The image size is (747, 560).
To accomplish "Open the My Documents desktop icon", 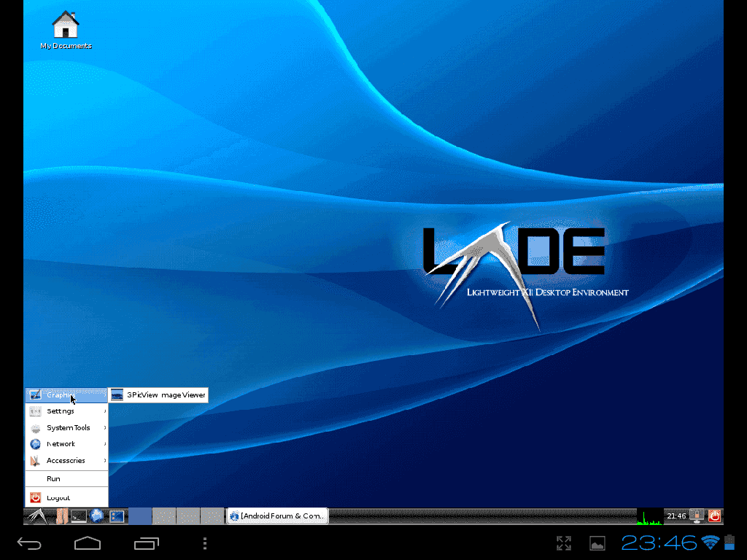I will 66,30.
